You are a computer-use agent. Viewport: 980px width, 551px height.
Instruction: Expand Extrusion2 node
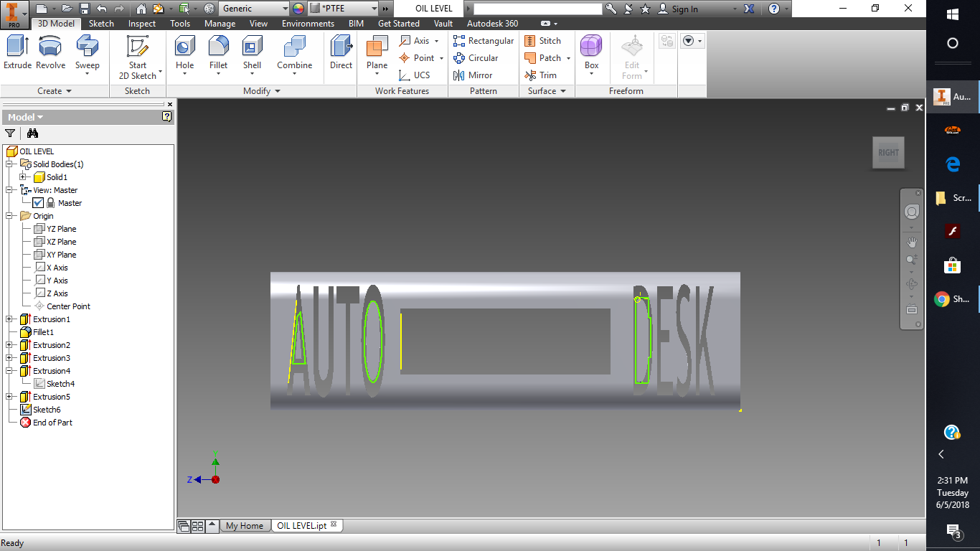coord(9,345)
